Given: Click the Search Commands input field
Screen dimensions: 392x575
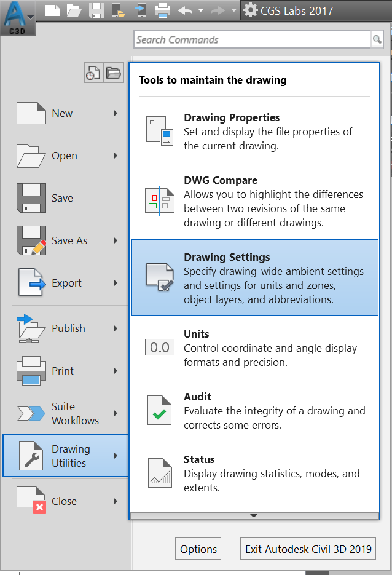Looking at the screenshot, I should click(x=253, y=39).
